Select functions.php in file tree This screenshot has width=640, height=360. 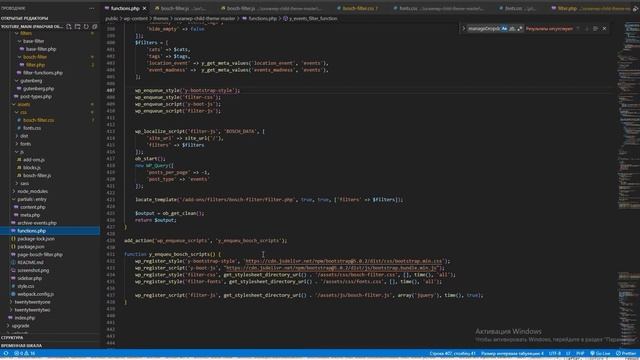50,231
